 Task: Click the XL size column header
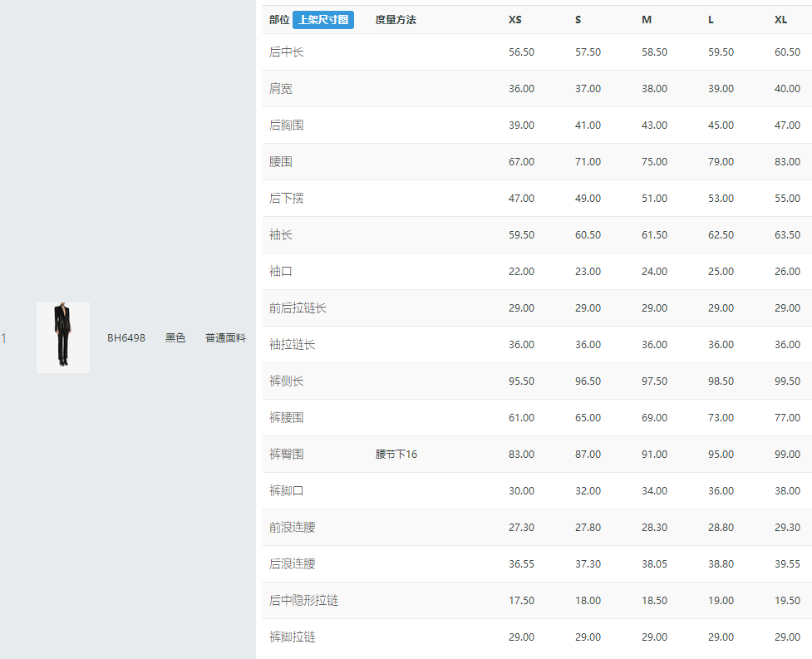point(780,20)
